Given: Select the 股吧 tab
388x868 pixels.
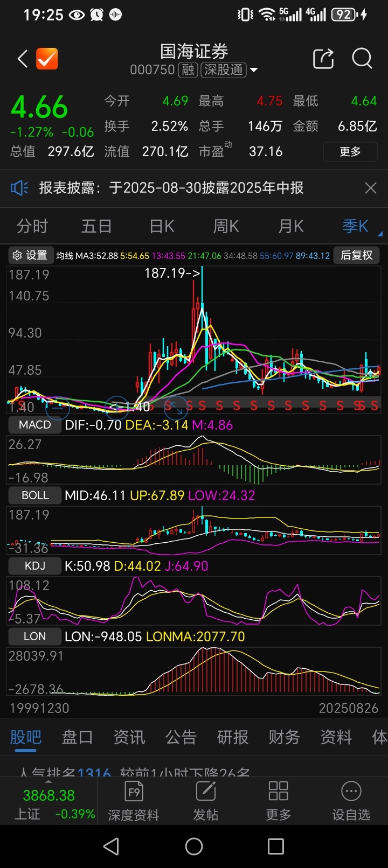Looking at the screenshot, I should pos(26,737).
